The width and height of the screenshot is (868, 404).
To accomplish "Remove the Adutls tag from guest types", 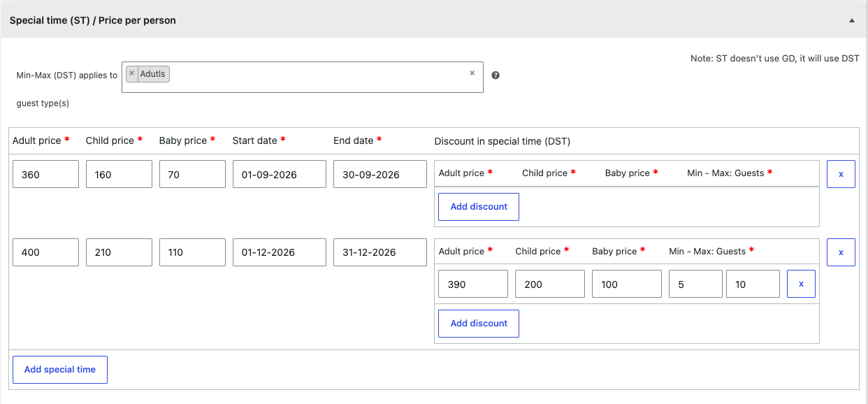I will pyautogui.click(x=131, y=73).
